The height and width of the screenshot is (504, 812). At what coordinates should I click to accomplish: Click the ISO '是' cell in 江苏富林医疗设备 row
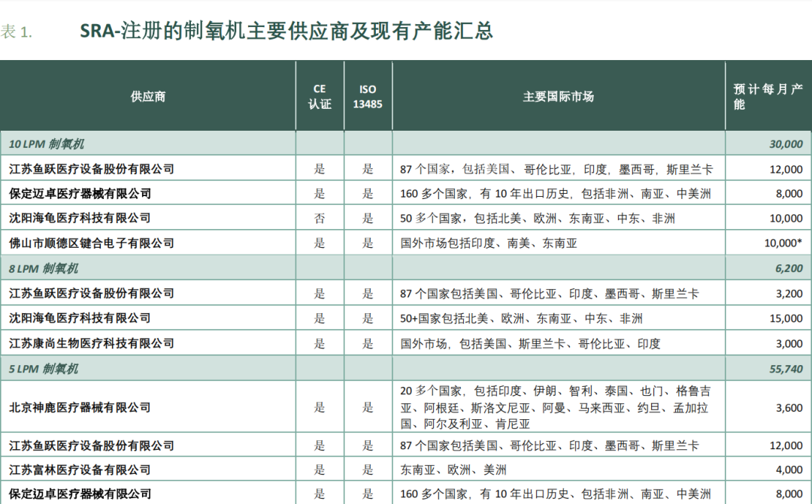(x=368, y=469)
